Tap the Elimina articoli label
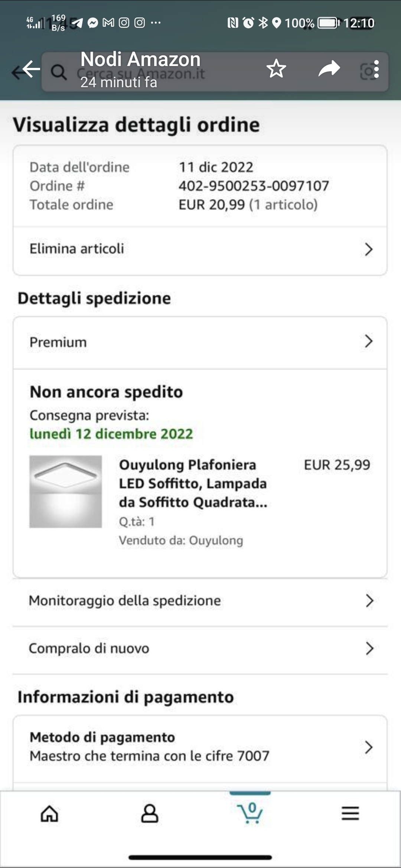Image resolution: width=401 pixels, height=868 pixels. [x=77, y=249]
